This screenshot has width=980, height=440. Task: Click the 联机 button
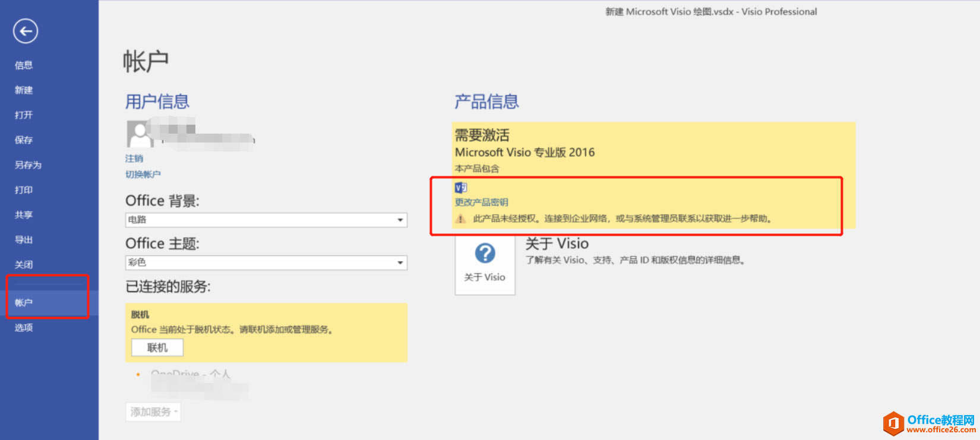(157, 347)
